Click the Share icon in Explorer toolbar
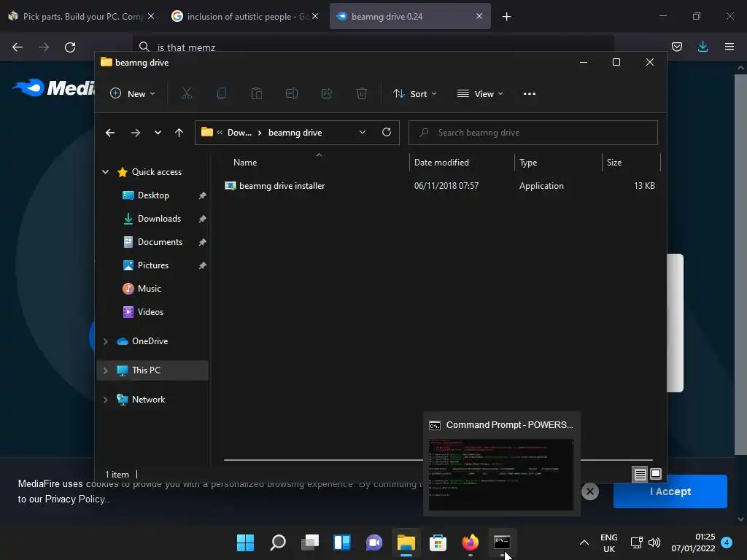This screenshot has width=747, height=560. click(327, 94)
